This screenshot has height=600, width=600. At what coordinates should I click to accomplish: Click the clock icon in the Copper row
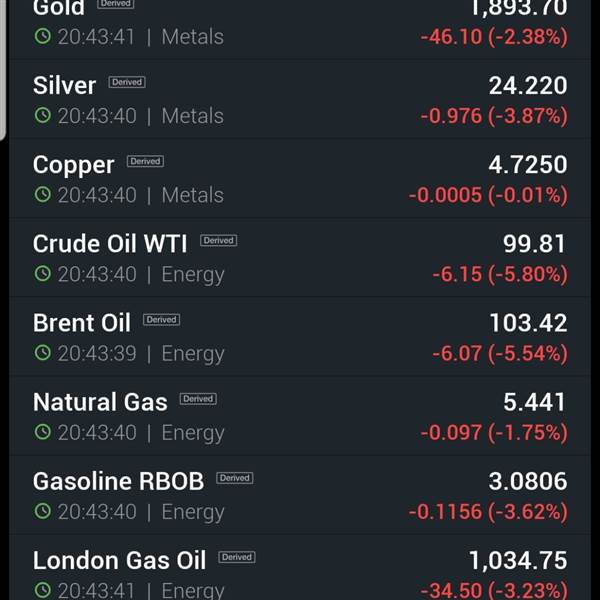(42, 194)
